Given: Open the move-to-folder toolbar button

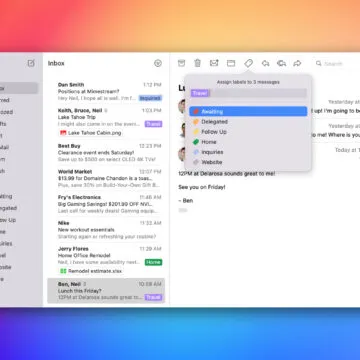Looking at the screenshot, I should click(231, 63).
